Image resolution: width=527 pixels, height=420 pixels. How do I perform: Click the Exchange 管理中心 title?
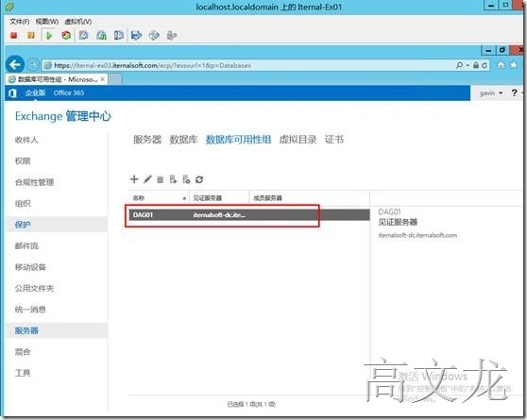coord(63,116)
